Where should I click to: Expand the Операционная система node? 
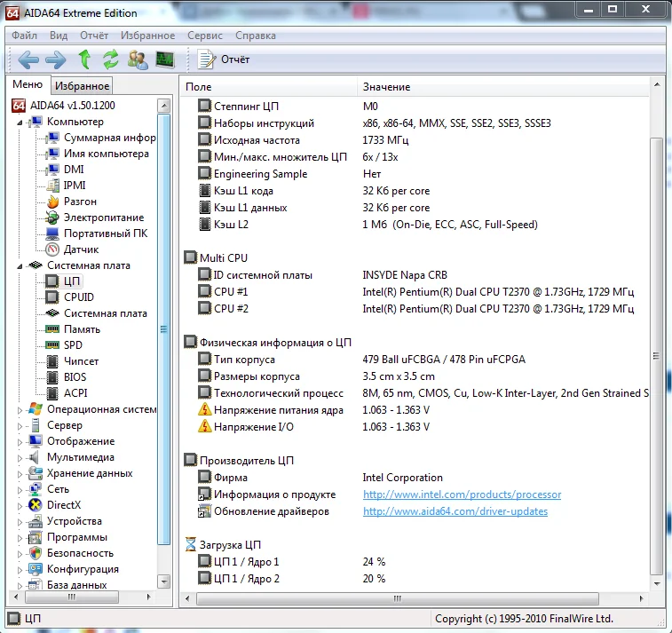pos(20,409)
